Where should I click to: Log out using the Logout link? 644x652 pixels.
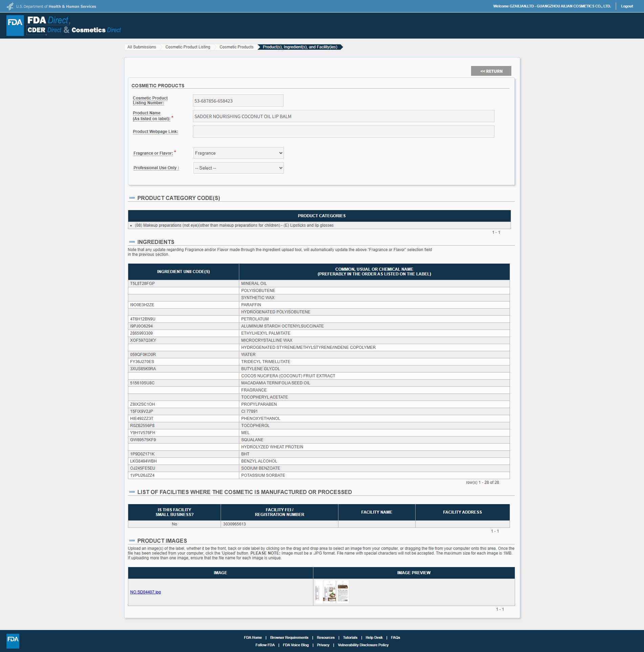coord(627,6)
